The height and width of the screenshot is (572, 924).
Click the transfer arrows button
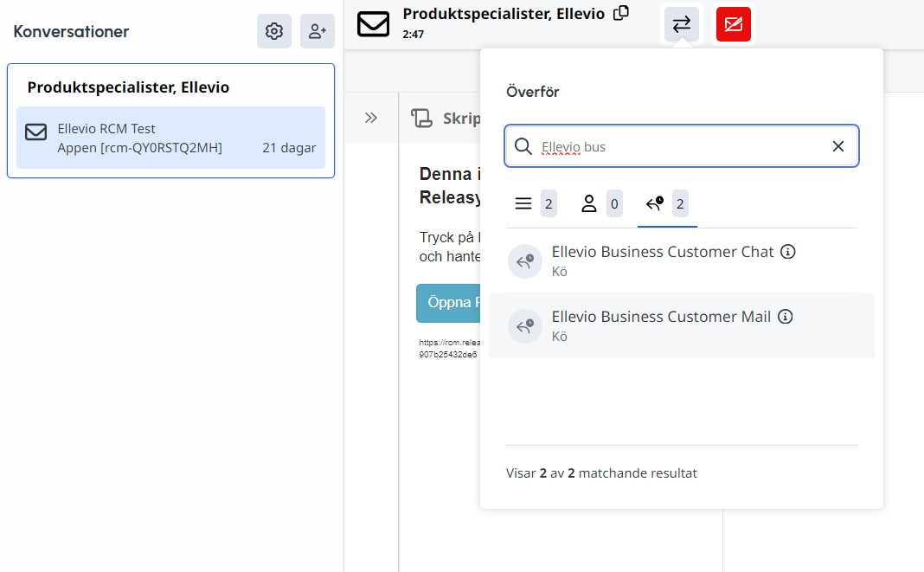tap(681, 24)
